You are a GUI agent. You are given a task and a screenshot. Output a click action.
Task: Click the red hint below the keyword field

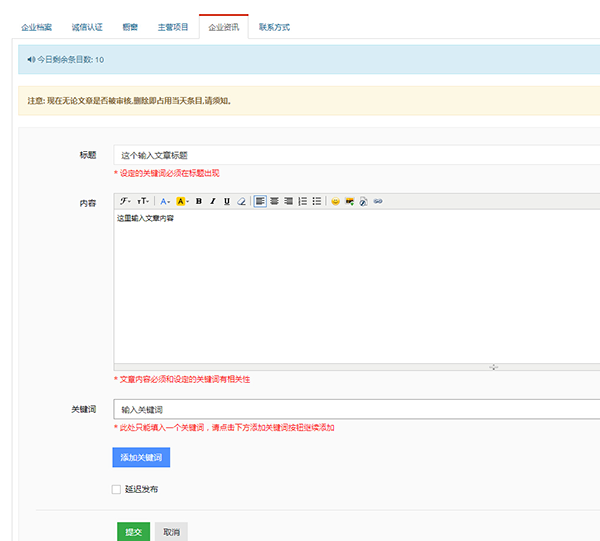[x=224, y=427]
